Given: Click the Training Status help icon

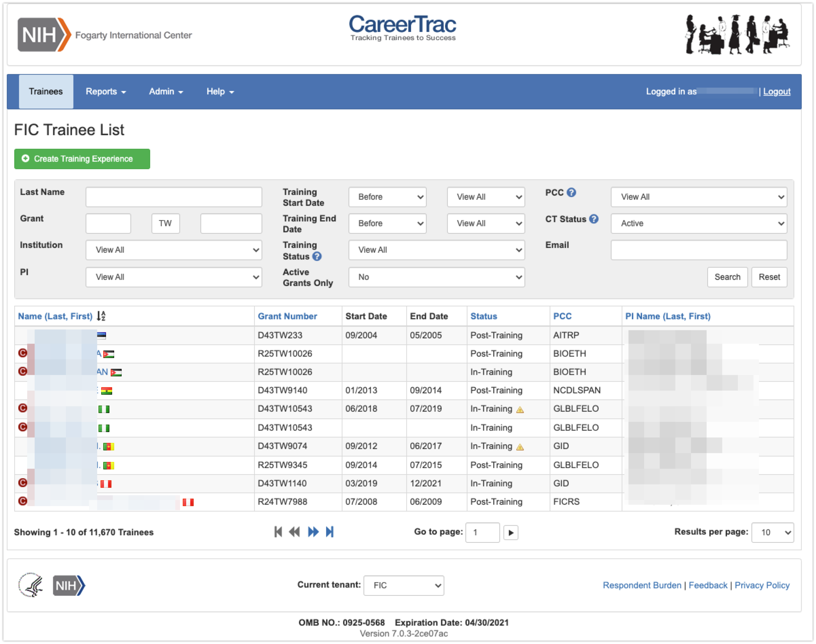Looking at the screenshot, I should pos(317,256).
